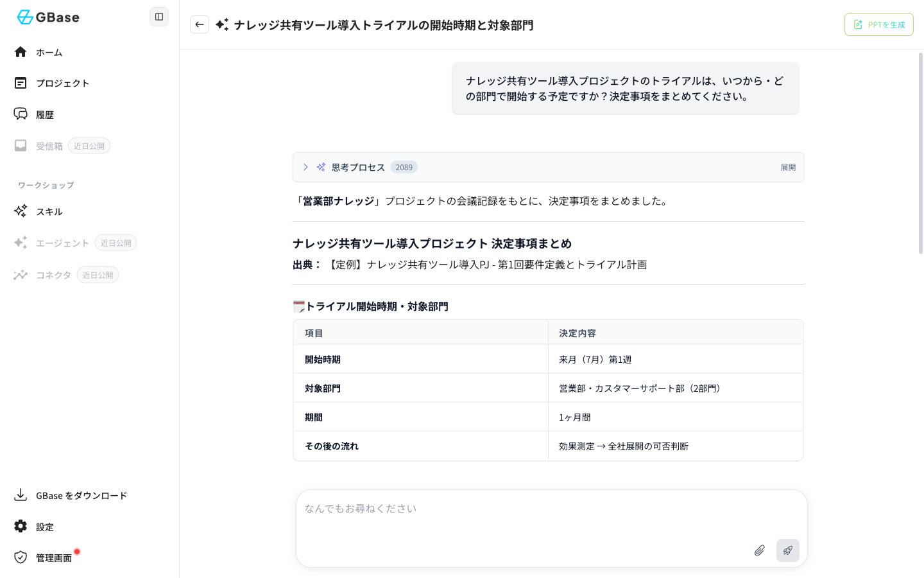Open 履歴 in the sidebar
This screenshot has width=924, height=578.
coord(44,114)
